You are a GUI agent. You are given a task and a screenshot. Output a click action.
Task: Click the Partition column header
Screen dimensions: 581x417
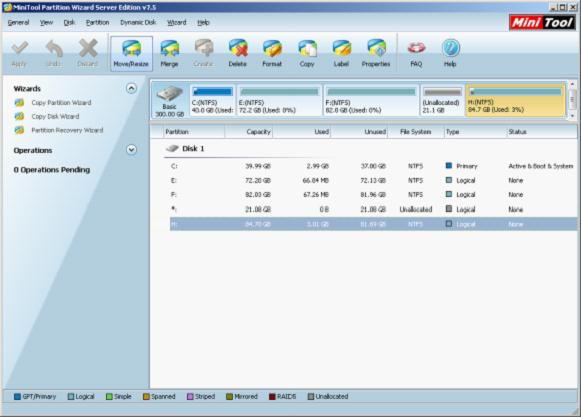pos(193,132)
